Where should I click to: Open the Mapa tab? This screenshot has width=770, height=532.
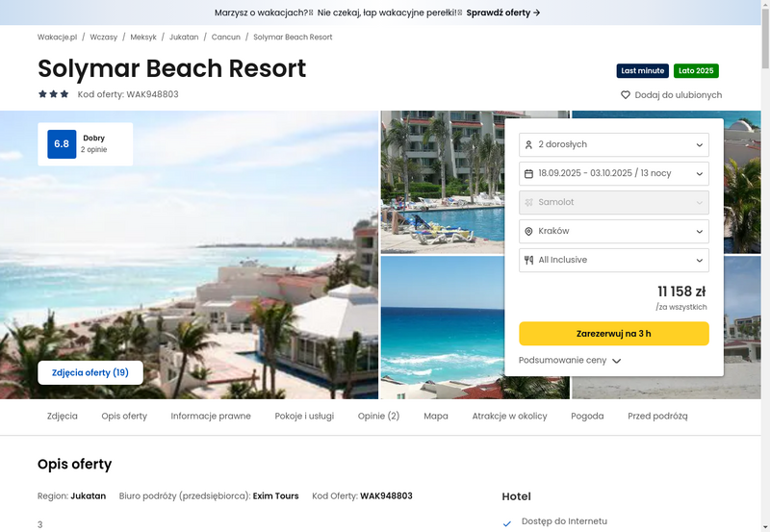pyautogui.click(x=436, y=416)
